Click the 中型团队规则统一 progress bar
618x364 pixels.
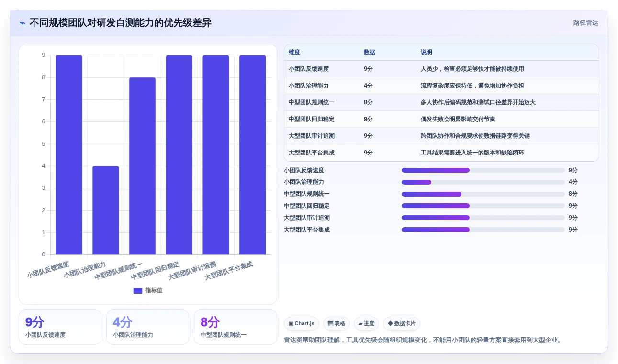483,194
